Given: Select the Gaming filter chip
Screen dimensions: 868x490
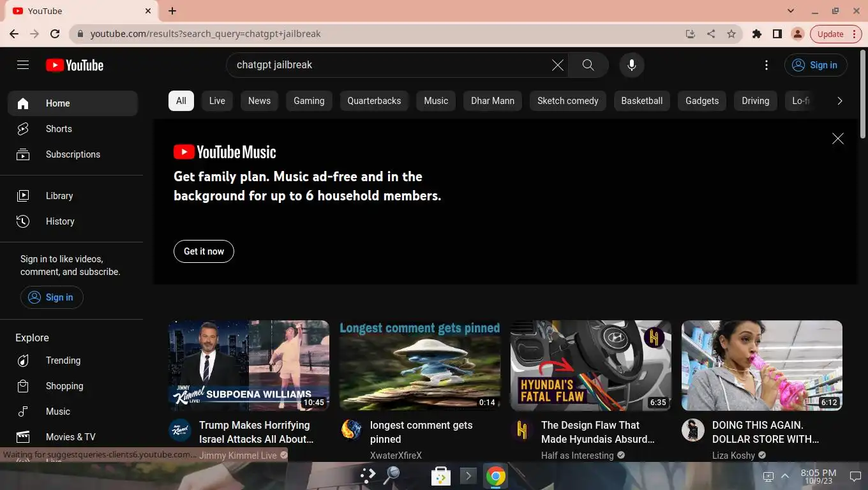Looking at the screenshot, I should [309, 101].
